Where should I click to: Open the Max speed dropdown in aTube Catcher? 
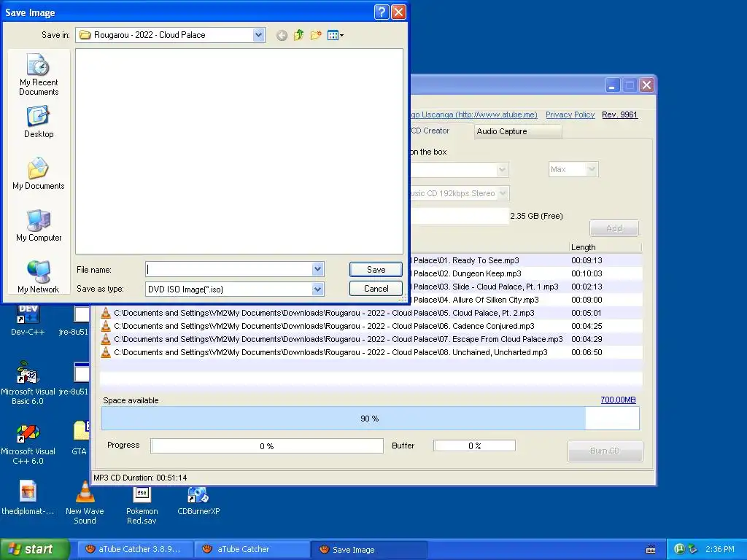[x=592, y=169]
